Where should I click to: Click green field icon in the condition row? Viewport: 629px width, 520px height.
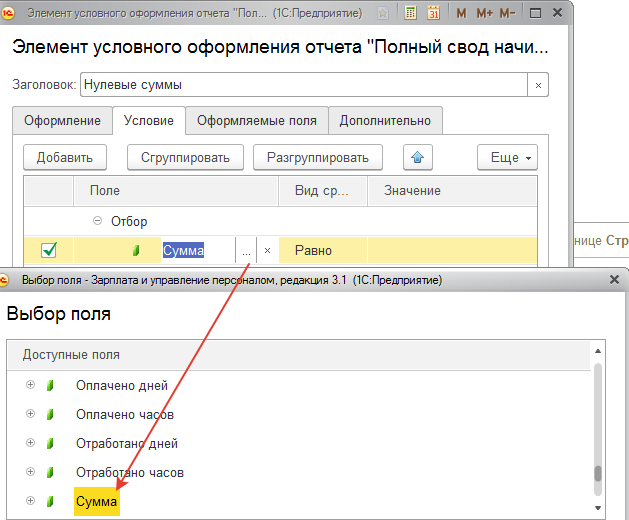[x=136, y=251]
